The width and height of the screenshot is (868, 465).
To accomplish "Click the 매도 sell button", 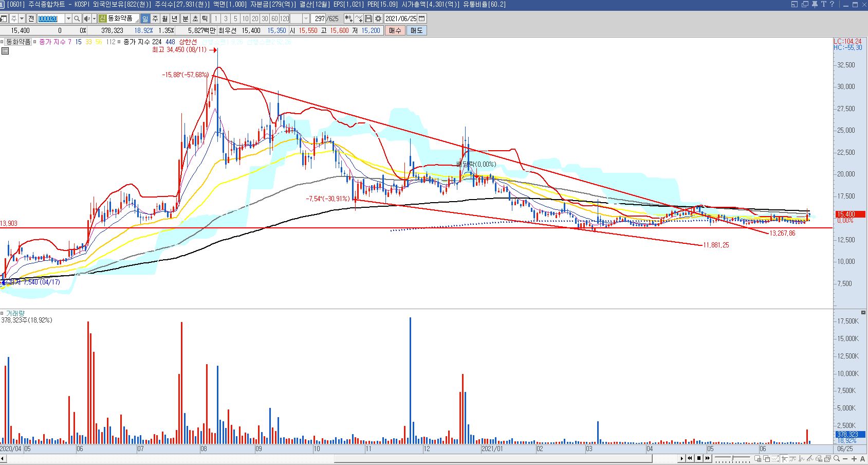I will pyautogui.click(x=416, y=30).
